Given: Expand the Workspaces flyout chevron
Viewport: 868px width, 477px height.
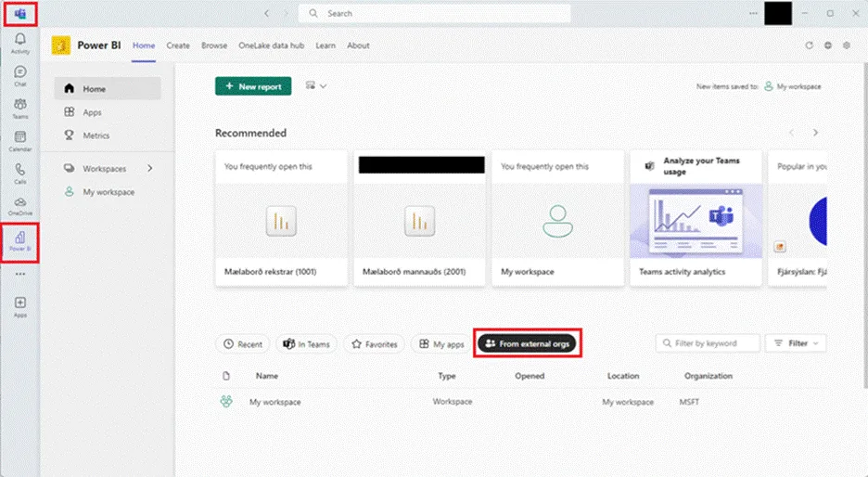Looking at the screenshot, I should [150, 168].
